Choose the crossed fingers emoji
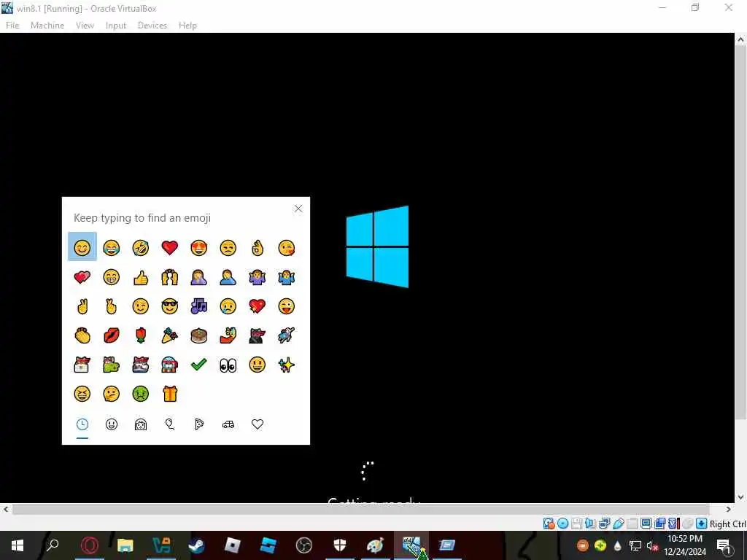Image resolution: width=747 pixels, height=560 pixels. point(112,306)
